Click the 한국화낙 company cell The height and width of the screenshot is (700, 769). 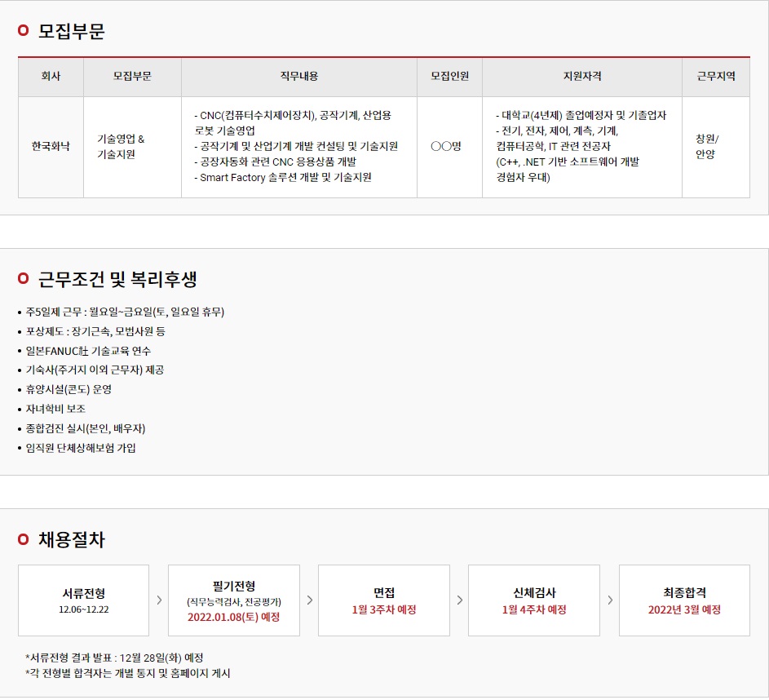[x=51, y=147]
